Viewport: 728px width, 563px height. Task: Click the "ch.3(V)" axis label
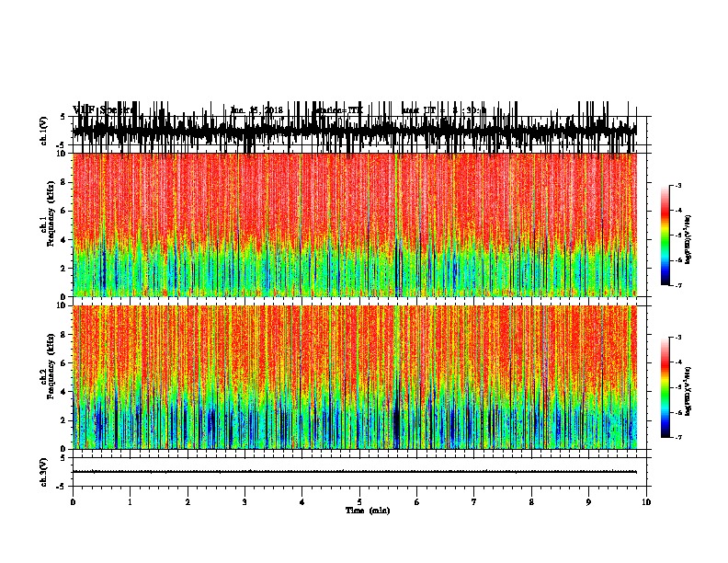point(44,473)
